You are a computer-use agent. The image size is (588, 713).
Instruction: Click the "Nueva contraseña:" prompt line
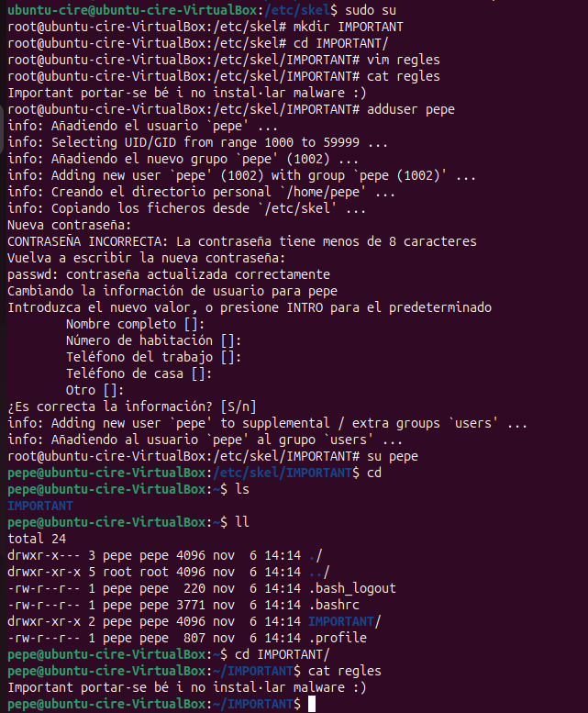tap(70, 225)
